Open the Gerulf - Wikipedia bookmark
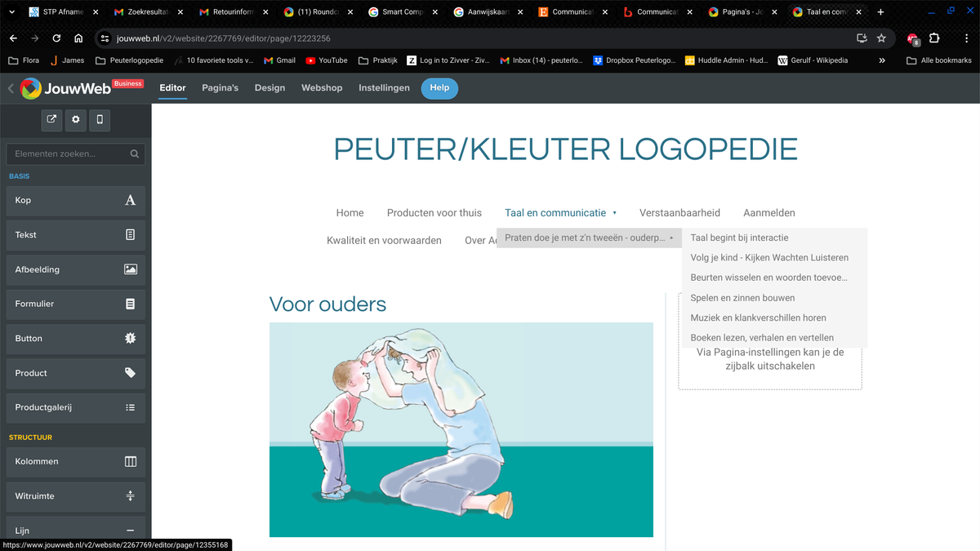980x551 pixels. [x=813, y=60]
